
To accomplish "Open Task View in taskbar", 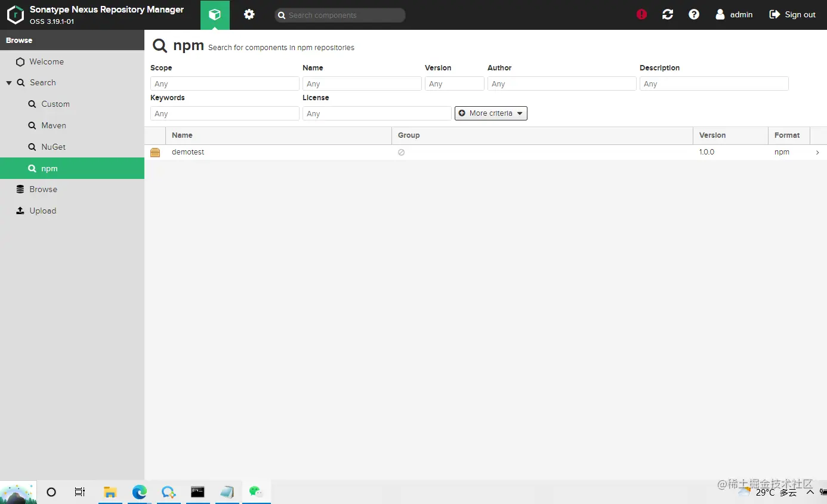I will (79, 492).
